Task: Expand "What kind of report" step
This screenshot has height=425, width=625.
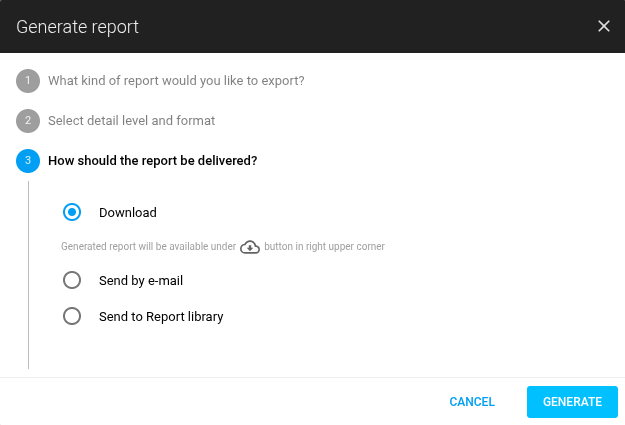Action: coord(176,81)
